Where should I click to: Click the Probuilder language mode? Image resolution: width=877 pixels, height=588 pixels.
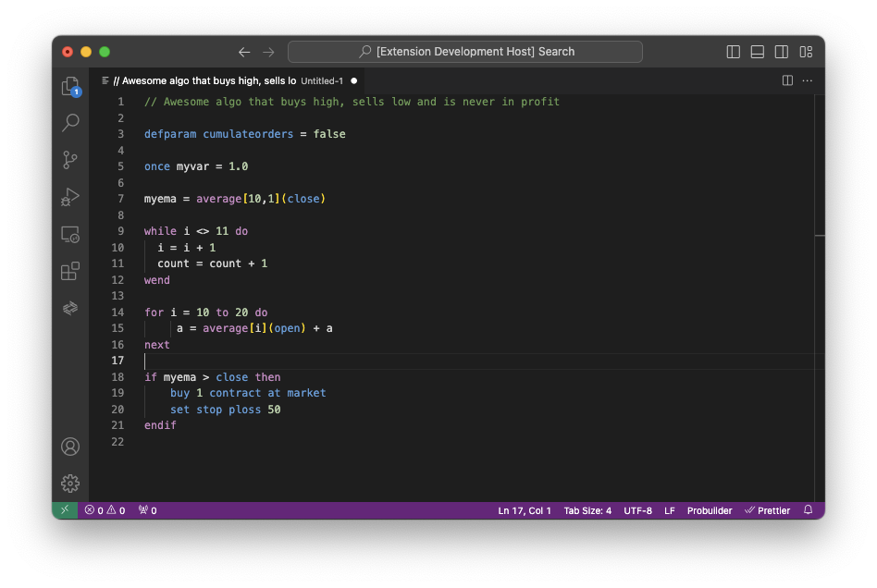tap(710, 510)
